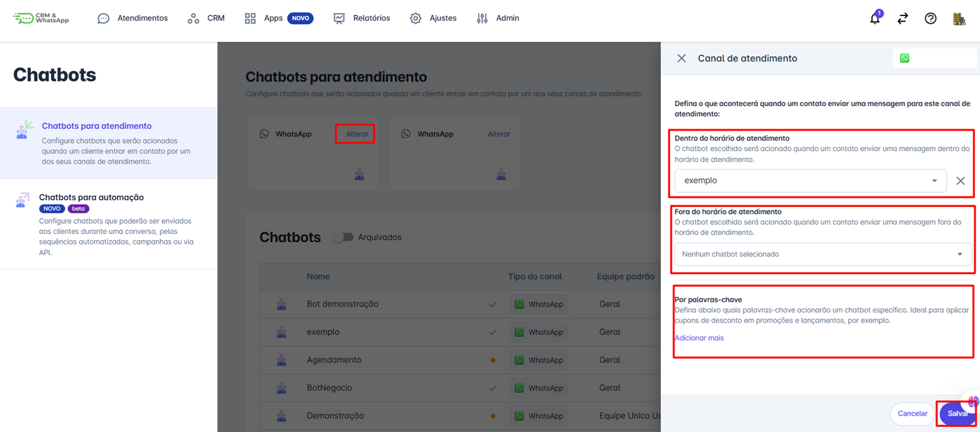This screenshot has width=980, height=432.
Task: Open the Atendimentos chat bubble icon
Action: point(103,17)
